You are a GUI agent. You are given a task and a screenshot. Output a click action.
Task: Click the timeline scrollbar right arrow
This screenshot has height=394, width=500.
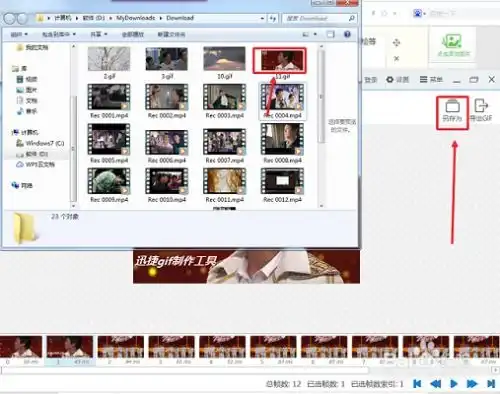(496, 370)
